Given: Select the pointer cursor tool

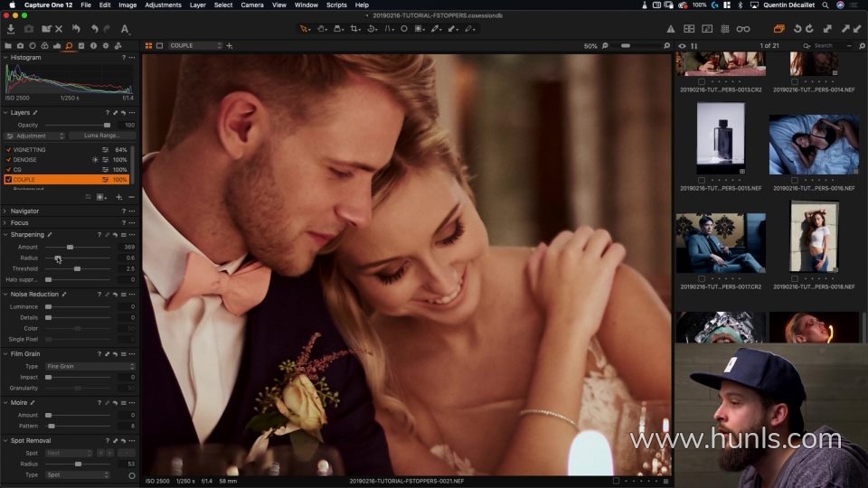Looking at the screenshot, I should 305,29.
